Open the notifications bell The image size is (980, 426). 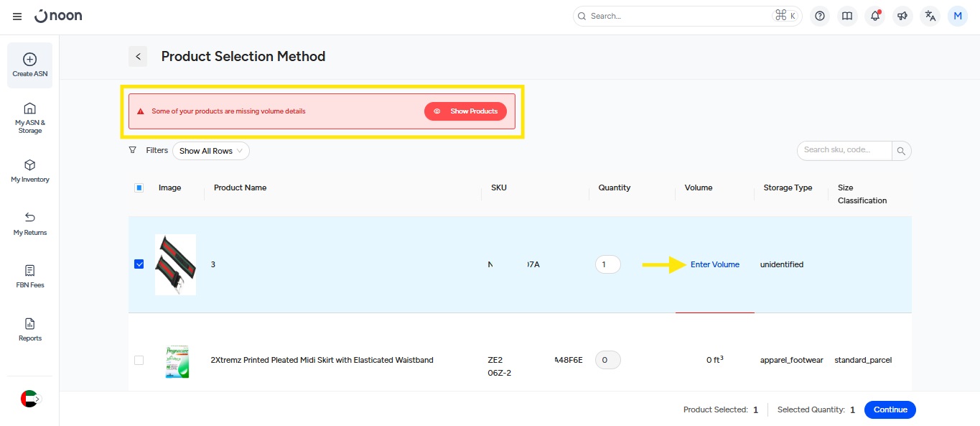pos(874,16)
